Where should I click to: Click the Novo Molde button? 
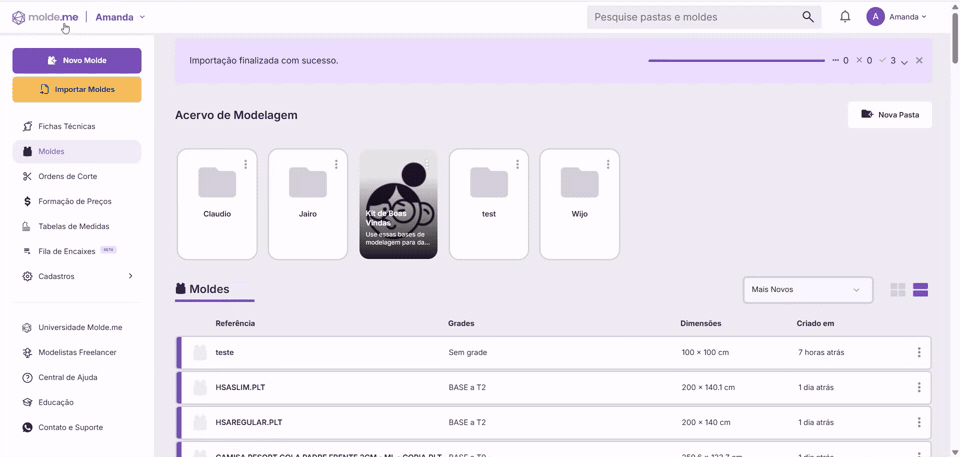77,61
